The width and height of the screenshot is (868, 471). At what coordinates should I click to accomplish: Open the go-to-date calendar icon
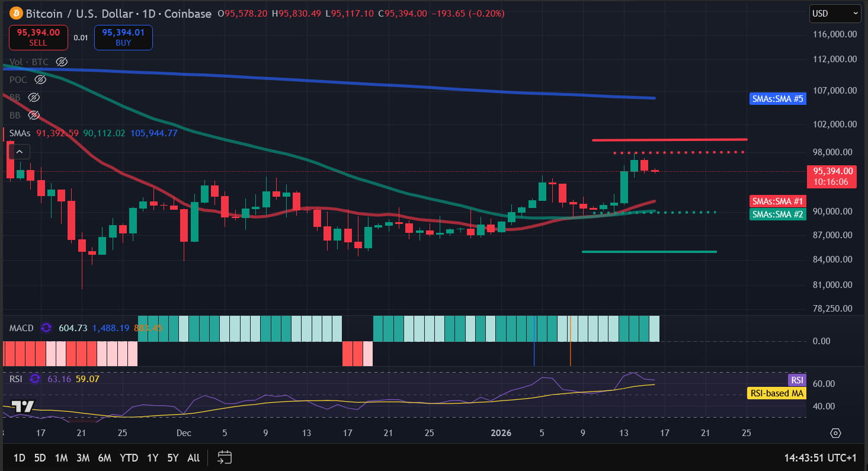225,457
